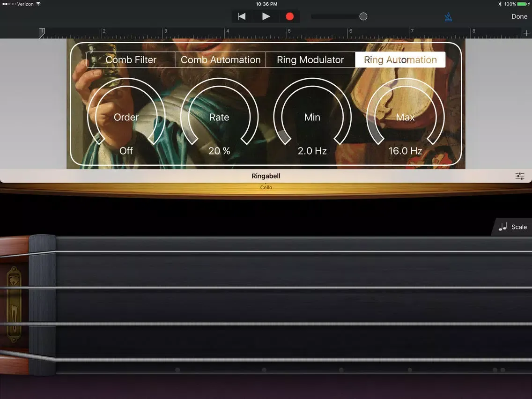
Task: Tap Done in the top bar
Action: click(519, 16)
